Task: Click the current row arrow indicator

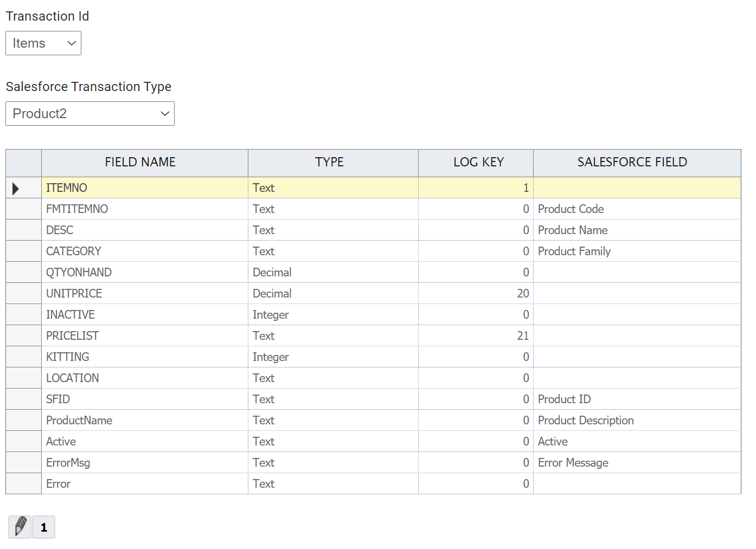Action: pos(16,189)
